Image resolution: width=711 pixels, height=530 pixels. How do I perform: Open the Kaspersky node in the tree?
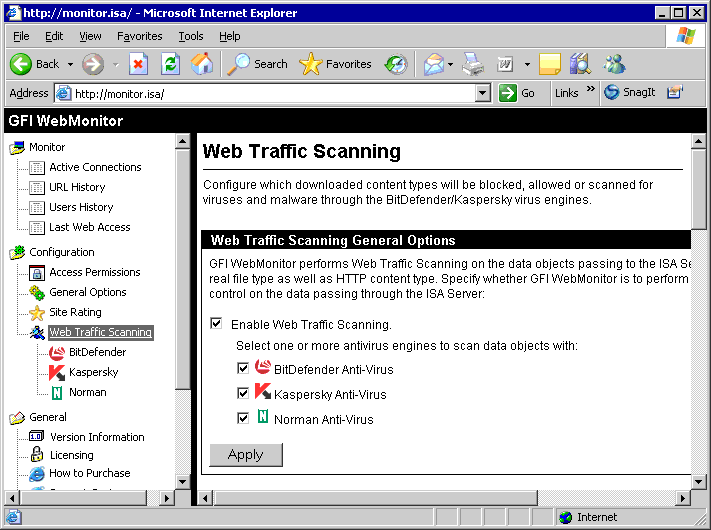pos(93,372)
